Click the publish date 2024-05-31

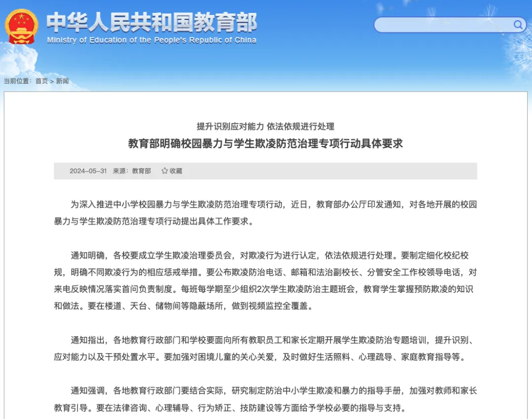88,171
